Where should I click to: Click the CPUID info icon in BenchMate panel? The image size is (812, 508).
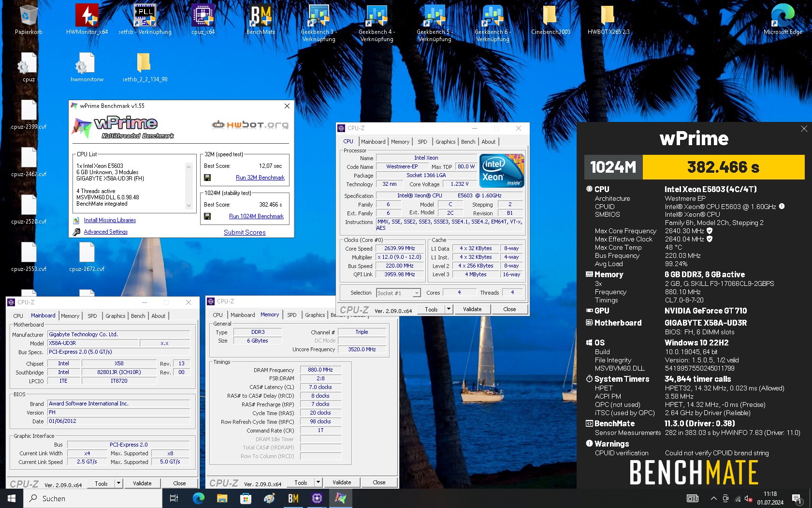[782, 206]
